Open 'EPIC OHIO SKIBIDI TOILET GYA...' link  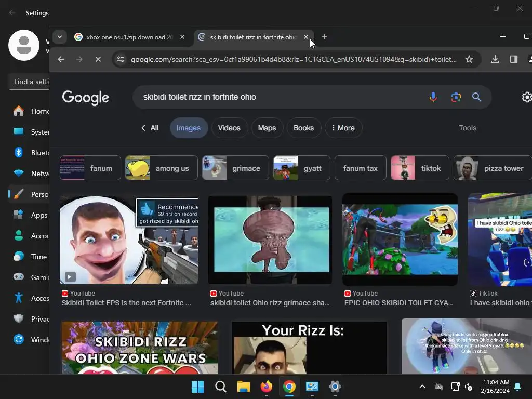[x=398, y=303]
